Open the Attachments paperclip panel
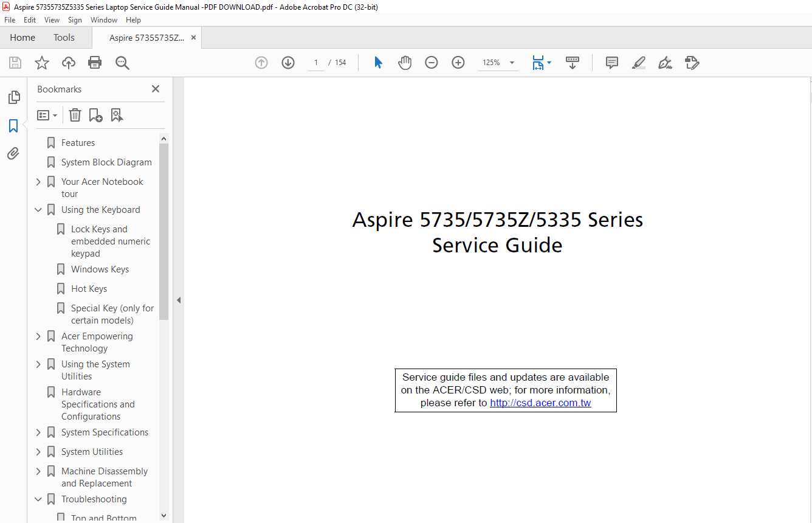Viewport: 812px width, 523px height. (x=13, y=153)
